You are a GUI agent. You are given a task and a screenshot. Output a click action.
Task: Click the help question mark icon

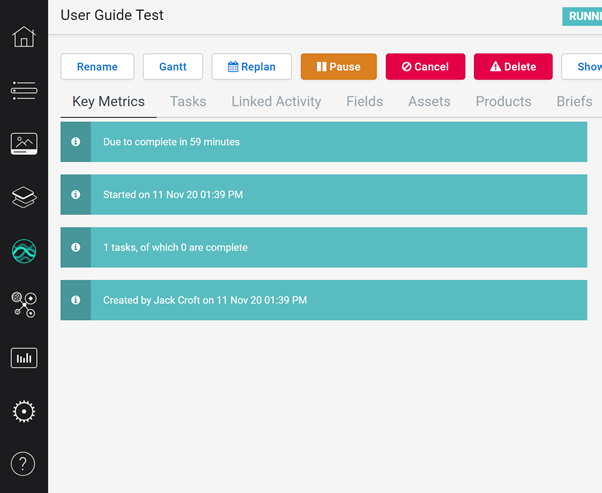(x=23, y=464)
